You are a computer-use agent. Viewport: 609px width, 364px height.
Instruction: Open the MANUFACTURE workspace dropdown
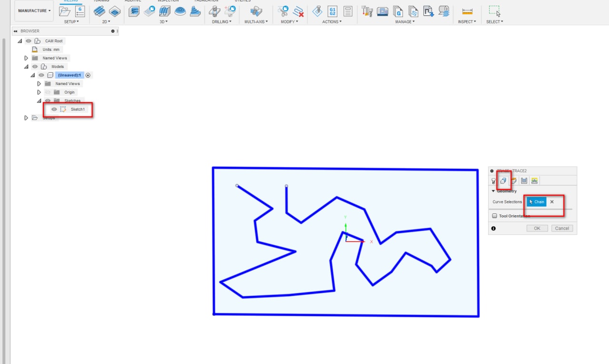34,10
